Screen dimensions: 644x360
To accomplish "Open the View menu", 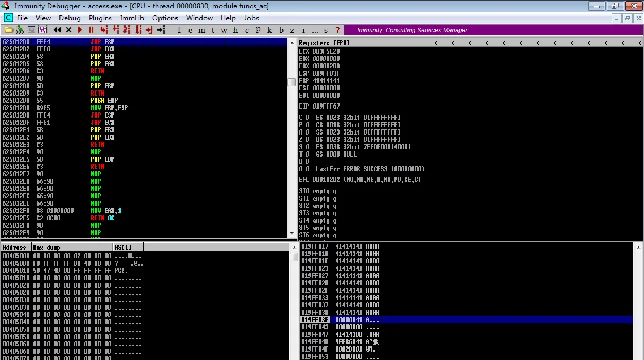I will point(43,18).
